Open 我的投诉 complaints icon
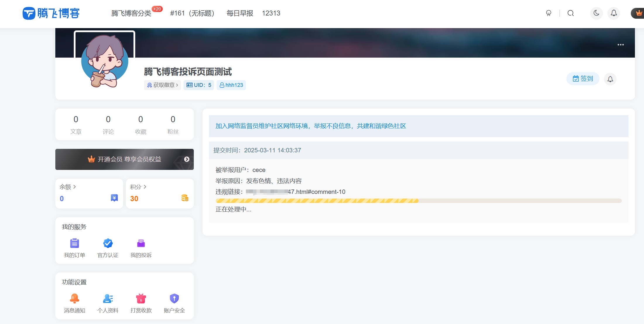Viewport: 644px width, 324px height. coord(141,243)
